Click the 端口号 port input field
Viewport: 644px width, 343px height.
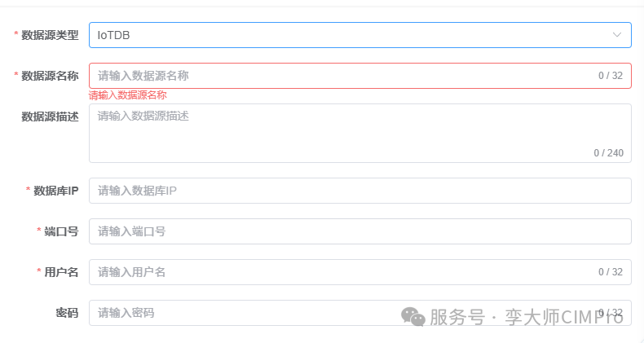coord(360,231)
